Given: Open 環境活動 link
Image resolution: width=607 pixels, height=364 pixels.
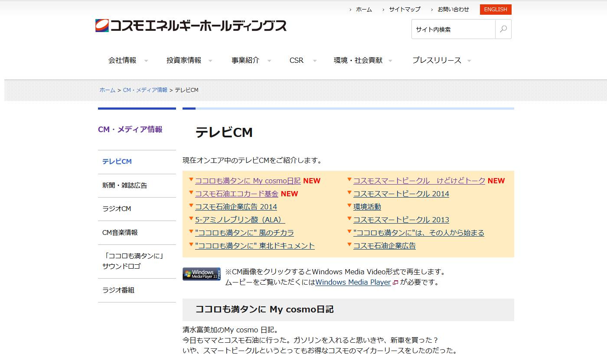Looking at the screenshot, I should tap(367, 207).
